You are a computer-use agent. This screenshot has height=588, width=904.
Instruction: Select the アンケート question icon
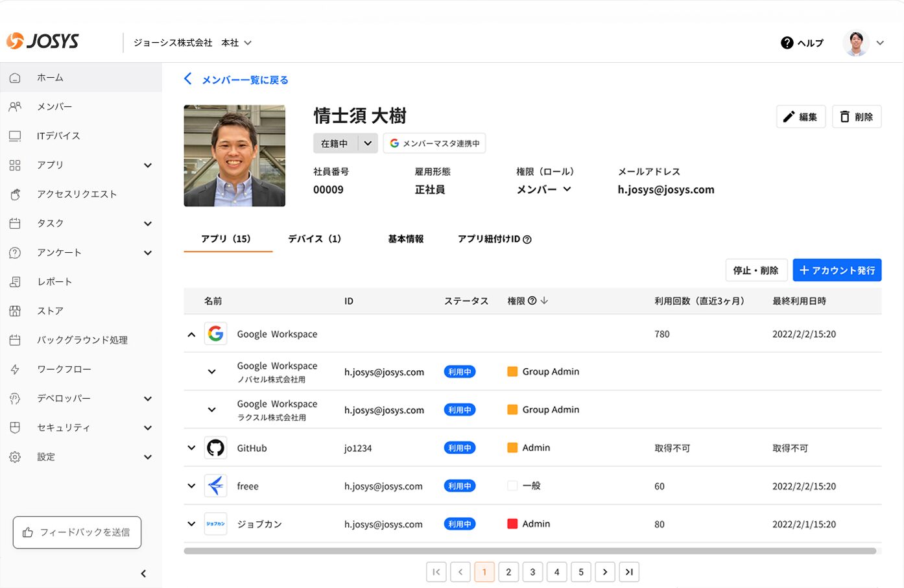click(15, 253)
